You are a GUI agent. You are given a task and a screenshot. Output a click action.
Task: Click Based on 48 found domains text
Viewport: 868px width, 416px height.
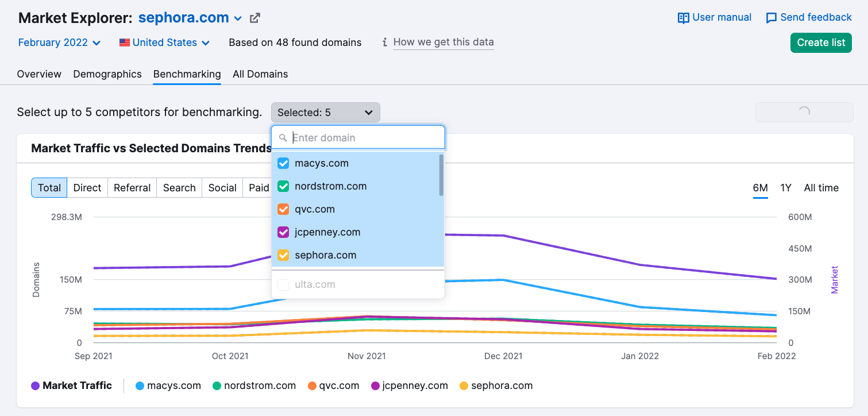[x=295, y=43]
